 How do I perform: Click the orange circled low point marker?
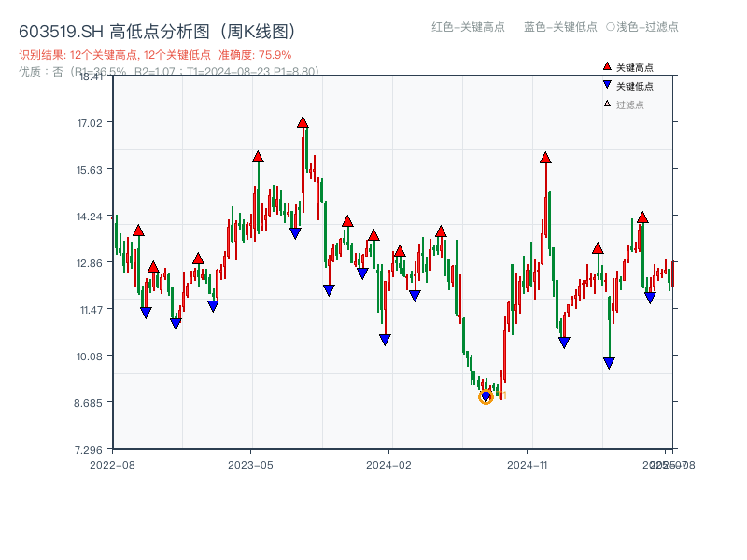point(486,398)
